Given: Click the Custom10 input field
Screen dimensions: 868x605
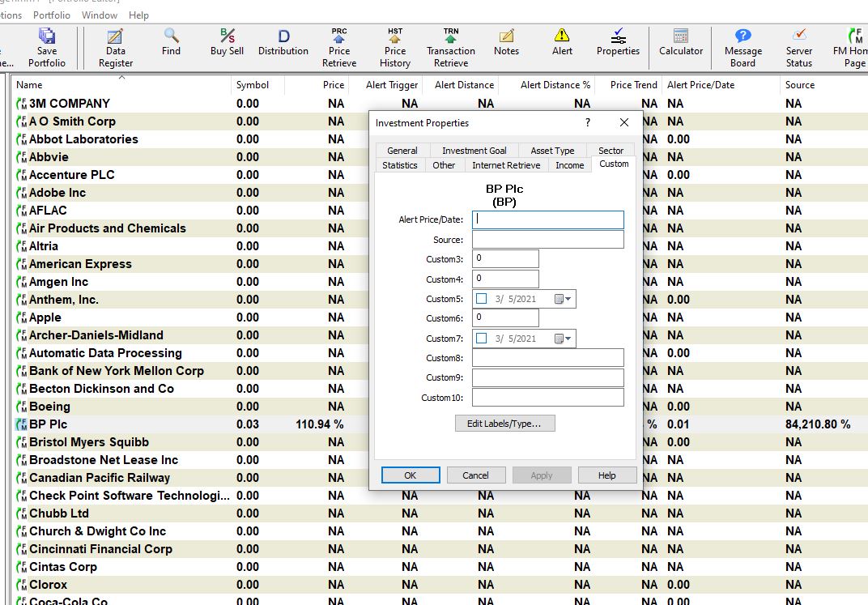Looking at the screenshot, I should click(x=547, y=398).
